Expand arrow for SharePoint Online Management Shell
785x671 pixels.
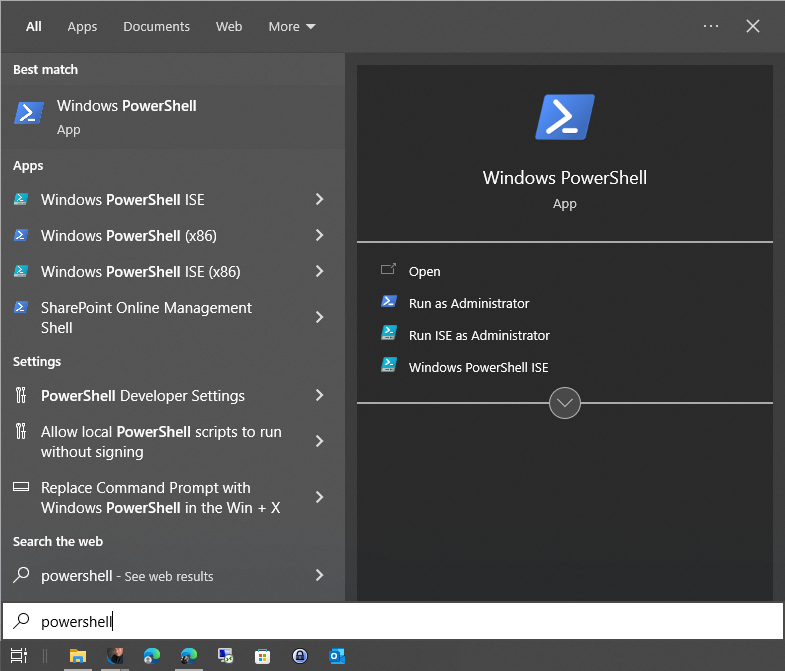tap(319, 317)
